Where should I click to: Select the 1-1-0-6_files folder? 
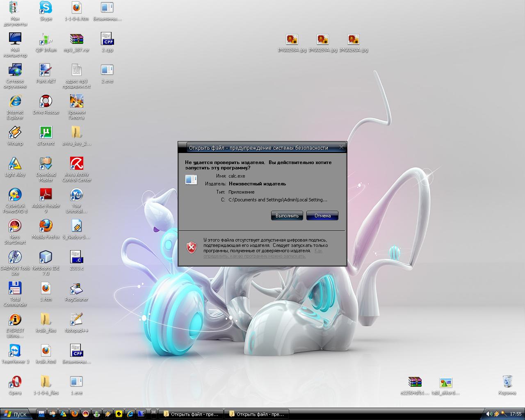pos(46,386)
